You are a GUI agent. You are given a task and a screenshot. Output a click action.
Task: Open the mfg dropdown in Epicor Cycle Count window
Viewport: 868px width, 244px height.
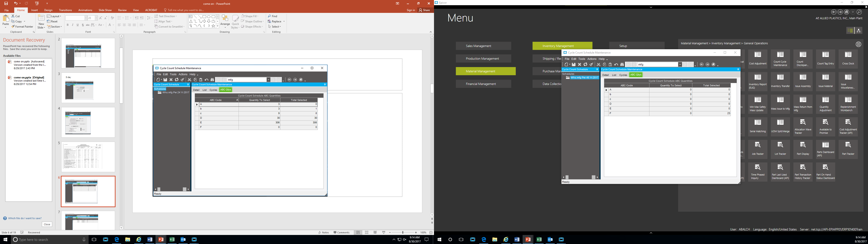(x=680, y=64)
